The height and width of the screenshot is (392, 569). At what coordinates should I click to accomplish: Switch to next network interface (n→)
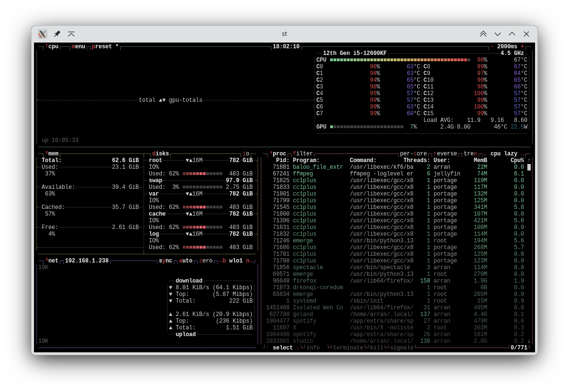(249, 261)
